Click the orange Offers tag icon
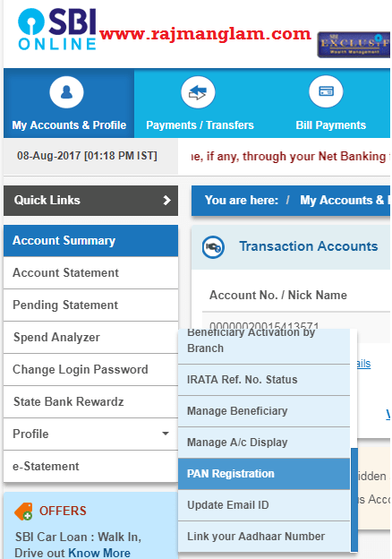This screenshot has width=392, height=559. 23,512
